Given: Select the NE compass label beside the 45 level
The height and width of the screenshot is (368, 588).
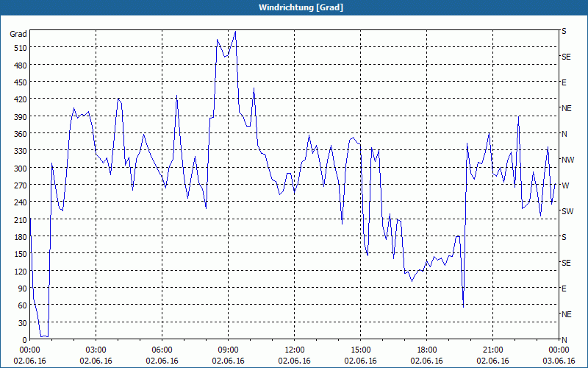Looking at the screenshot, I should pyautogui.click(x=567, y=314).
